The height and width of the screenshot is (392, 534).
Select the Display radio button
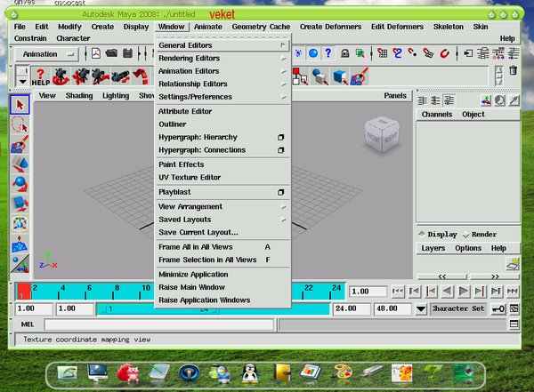click(421, 235)
